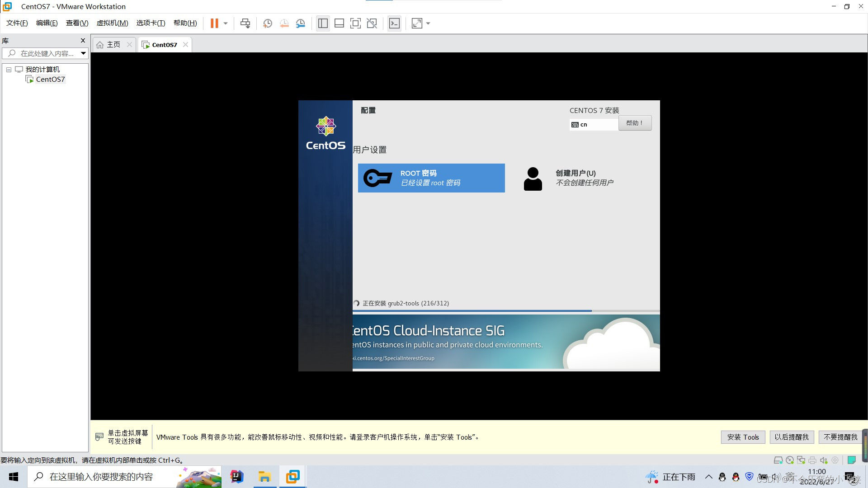Open the 帮助(H) menu
The width and height of the screenshot is (868, 488).
coord(185,23)
